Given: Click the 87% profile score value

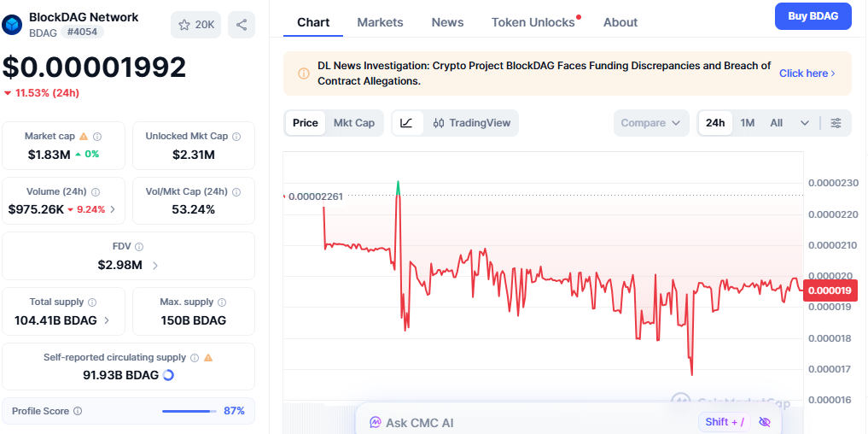Looking at the screenshot, I should [234, 411].
